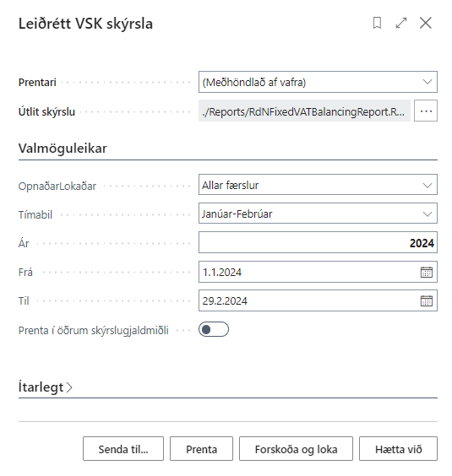Close the Leiðrétt VSK skýrsla dialog

426,23
